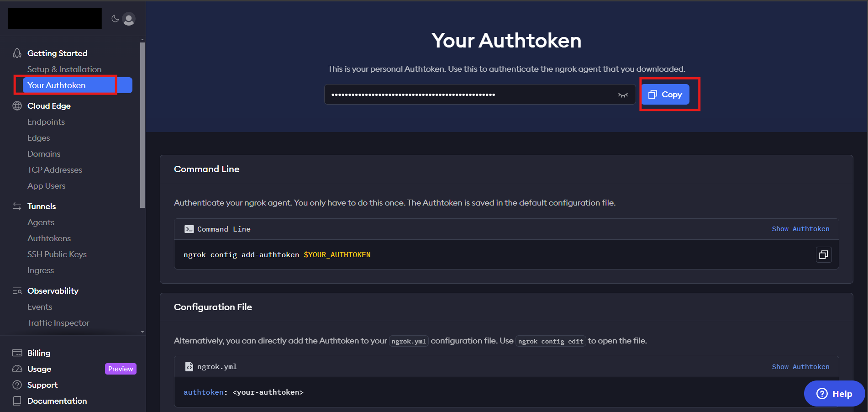The width and height of the screenshot is (868, 412).
Task: Open SSH Public Keys page
Action: pos(57,254)
